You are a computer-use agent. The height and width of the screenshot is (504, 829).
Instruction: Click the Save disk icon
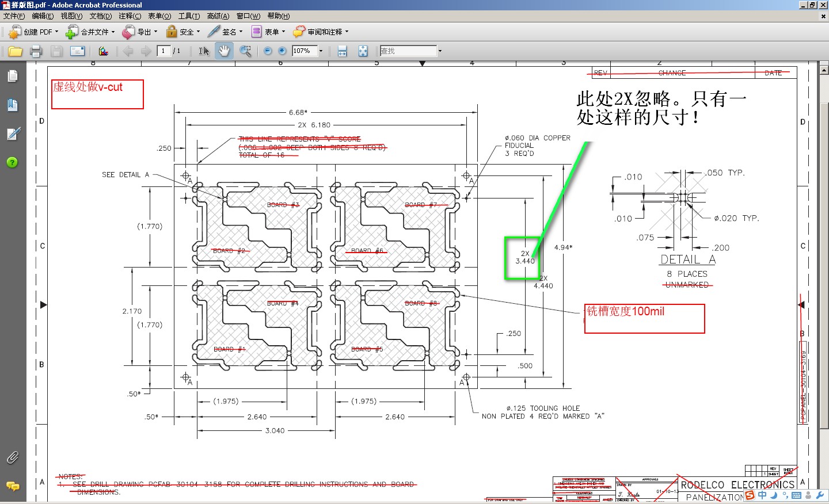pyautogui.click(x=56, y=51)
